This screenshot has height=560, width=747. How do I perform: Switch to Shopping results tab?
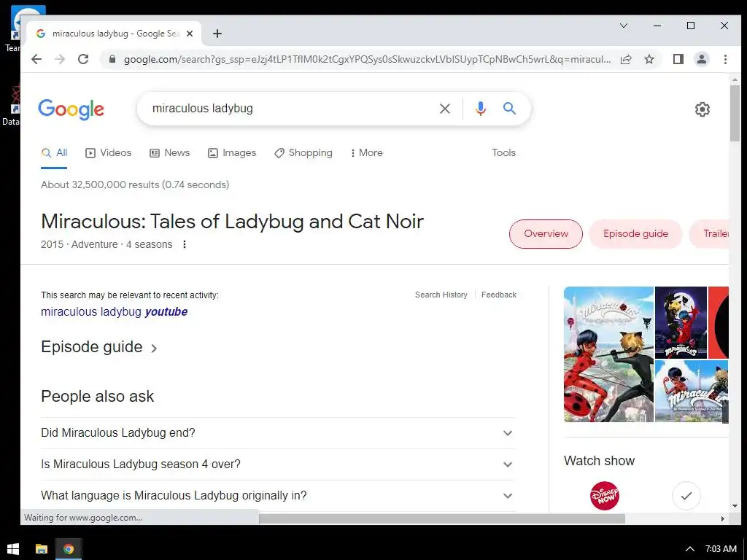303,153
